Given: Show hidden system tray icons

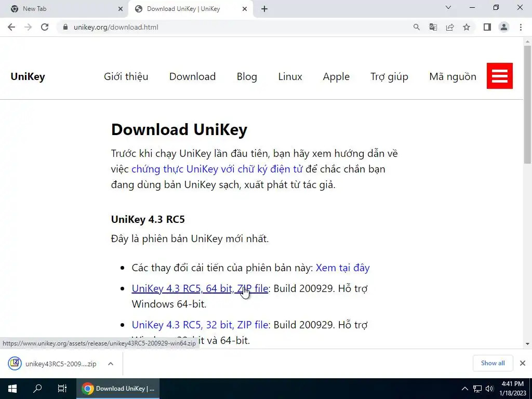Looking at the screenshot, I should pos(465,389).
